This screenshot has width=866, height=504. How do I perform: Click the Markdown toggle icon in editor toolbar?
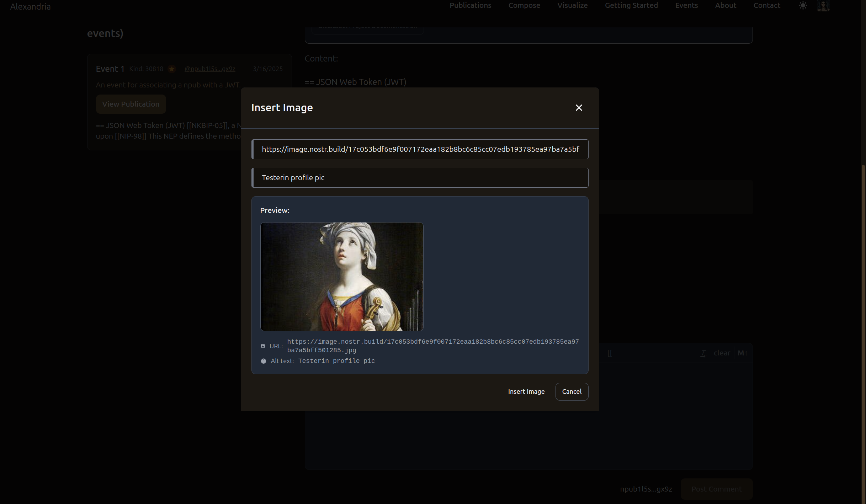[x=742, y=353]
